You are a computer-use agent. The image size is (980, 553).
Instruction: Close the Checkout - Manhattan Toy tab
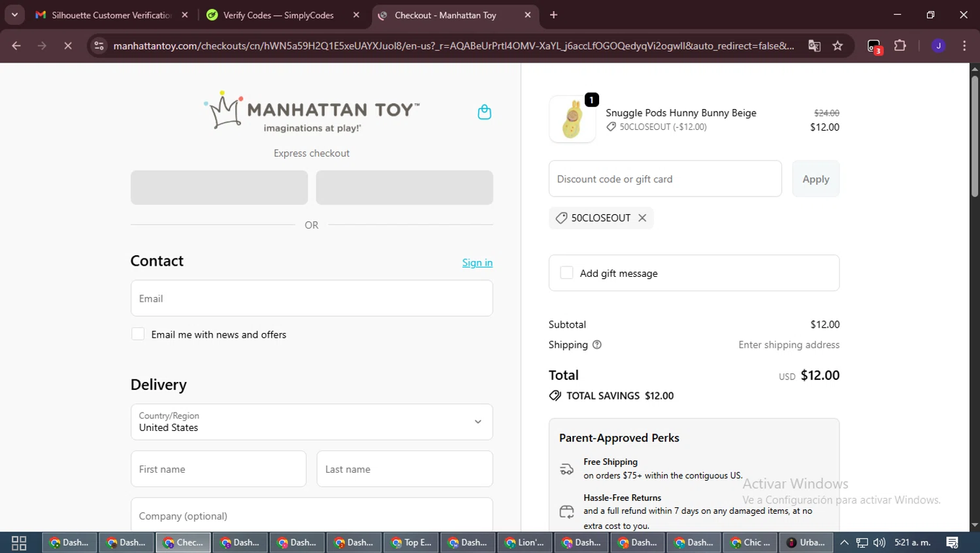(528, 15)
